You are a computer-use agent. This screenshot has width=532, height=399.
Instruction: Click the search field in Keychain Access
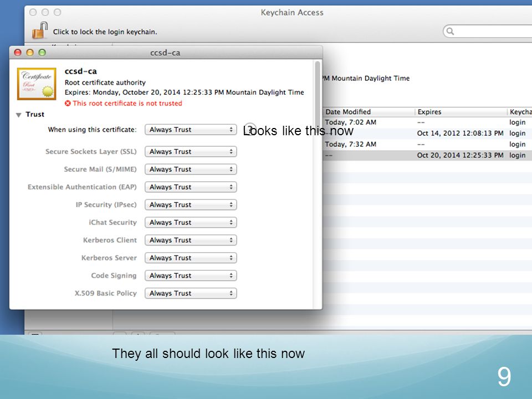coord(488,31)
